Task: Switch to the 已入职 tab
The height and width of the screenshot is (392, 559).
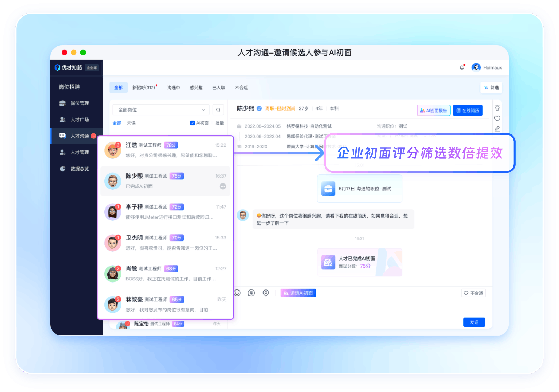Action: tap(219, 88)
